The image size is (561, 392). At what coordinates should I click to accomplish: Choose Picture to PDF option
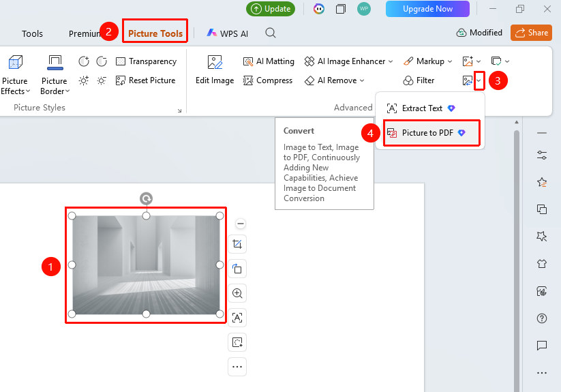431,133
